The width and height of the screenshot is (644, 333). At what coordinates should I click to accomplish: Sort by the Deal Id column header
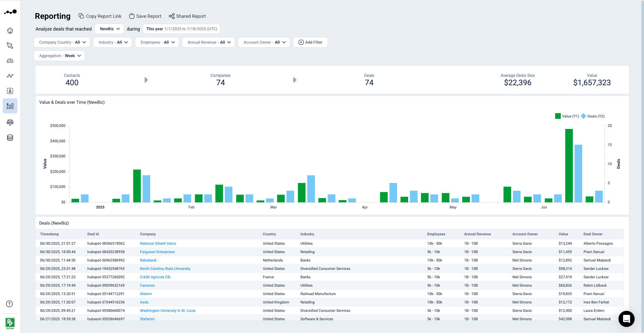click(93, 234)
